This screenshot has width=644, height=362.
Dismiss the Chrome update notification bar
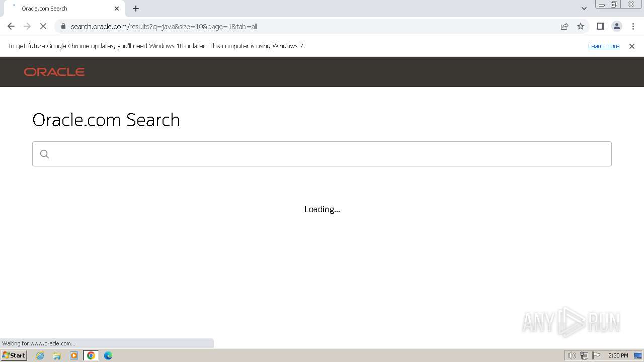tap(632, 46)
